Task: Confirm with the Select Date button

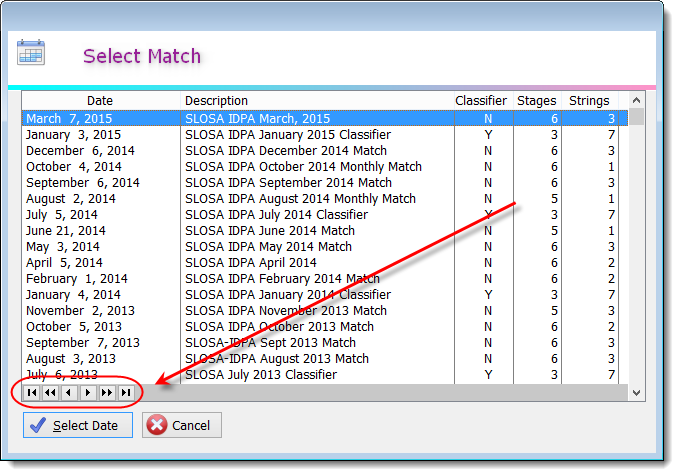Action: click(78, 425)
